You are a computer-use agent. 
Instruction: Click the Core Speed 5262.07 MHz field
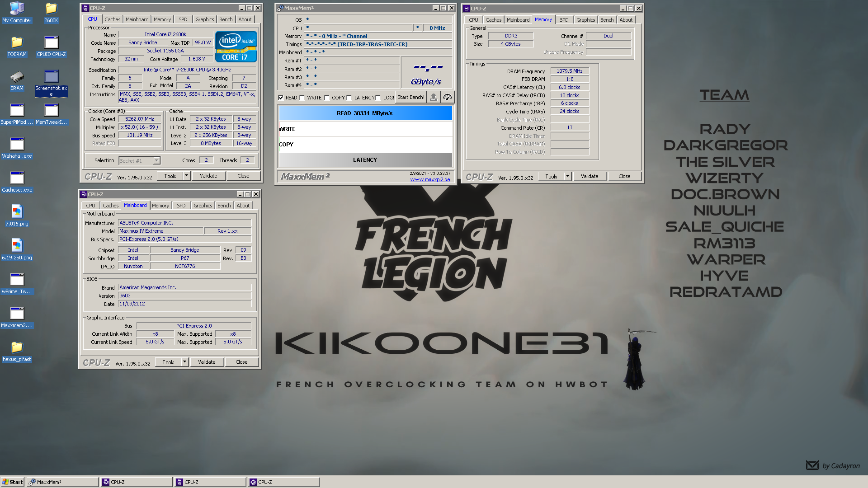140,119
